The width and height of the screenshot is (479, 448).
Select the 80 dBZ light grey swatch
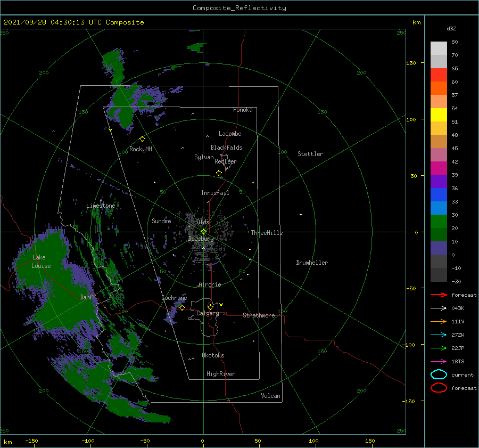click(x=439, y=48)
